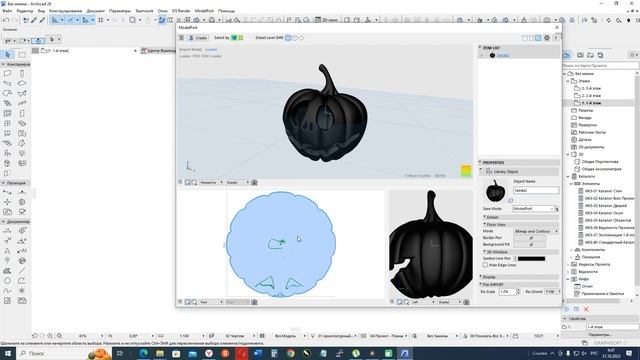Click the yellow-green square in 3D preview
The height and width of the screenshot is (360, 640).
pos(466,171)
